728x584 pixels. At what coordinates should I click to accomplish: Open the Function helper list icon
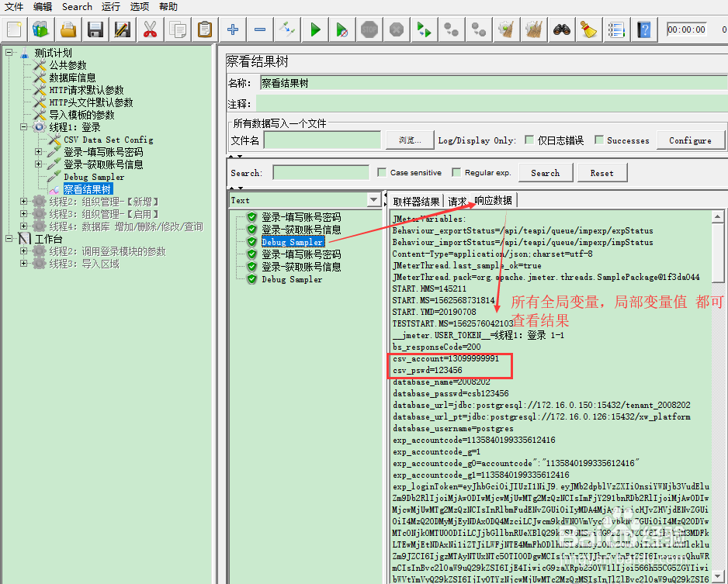tap(616, 29)
